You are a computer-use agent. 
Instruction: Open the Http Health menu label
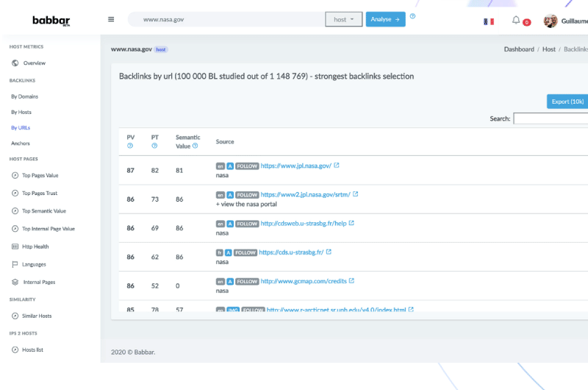(35, 247)
